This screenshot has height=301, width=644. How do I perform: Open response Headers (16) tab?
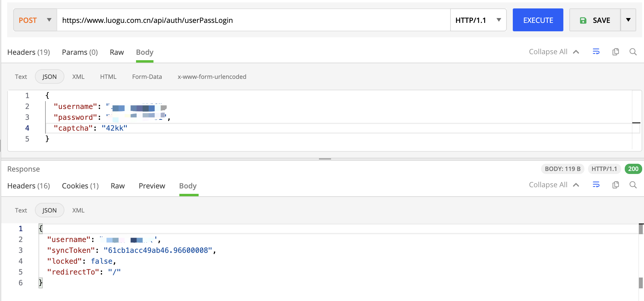coord(29,186)
